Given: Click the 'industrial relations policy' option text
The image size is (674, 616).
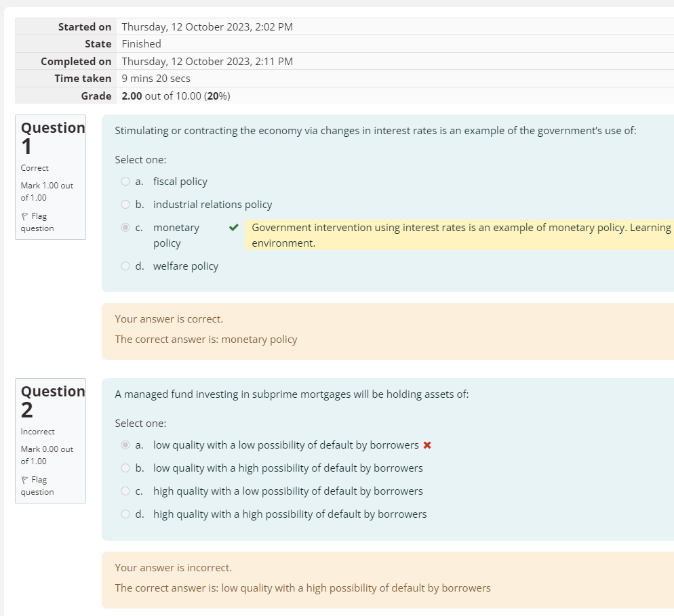Looking at the screenshot, I should (212, 205).
